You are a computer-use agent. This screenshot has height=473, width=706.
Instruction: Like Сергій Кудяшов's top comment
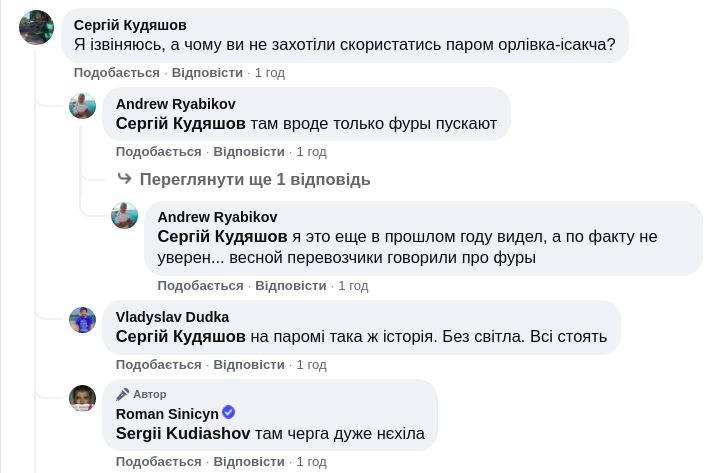[116, 73]
